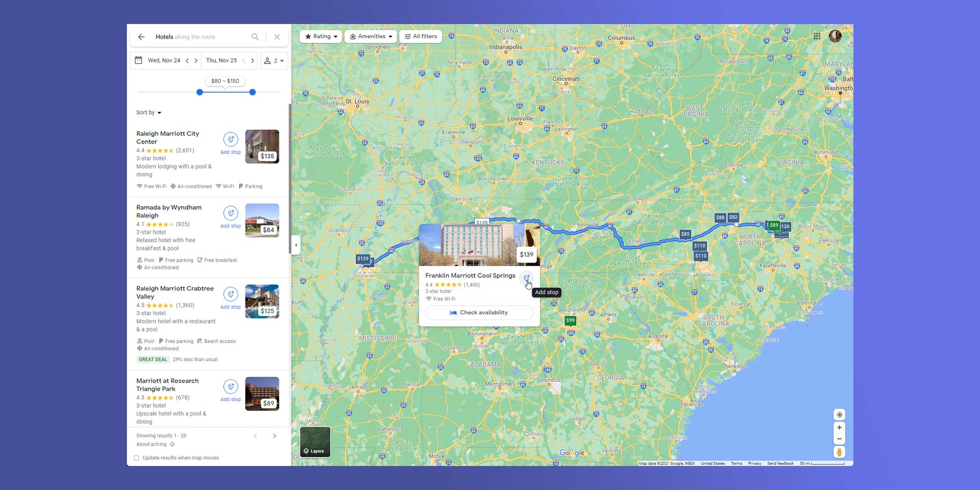Open All filters options
The height and width of the screenshot is (490, 980).
(420, 36)
